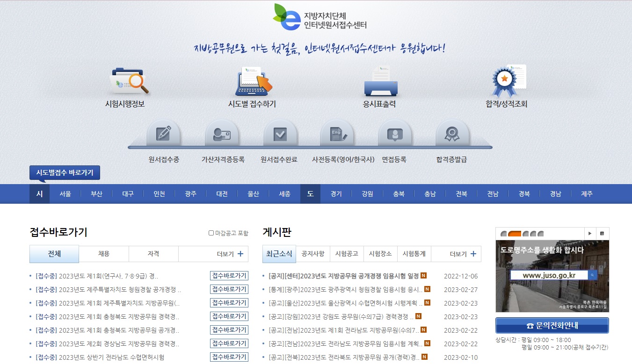Select the 면접등록 person icon
Screen dimensions: 632x364
click(395, 133)
